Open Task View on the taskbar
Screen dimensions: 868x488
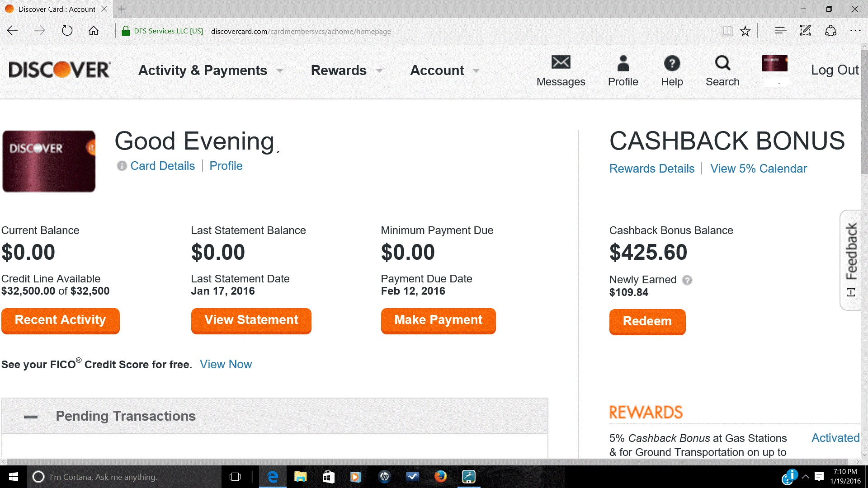pos(235,477)
